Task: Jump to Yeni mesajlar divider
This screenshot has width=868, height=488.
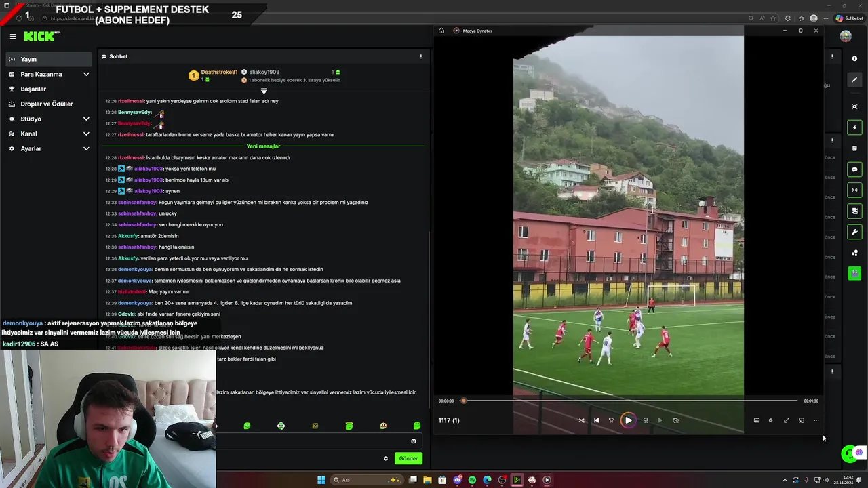Action: click(x=263, y=146)
